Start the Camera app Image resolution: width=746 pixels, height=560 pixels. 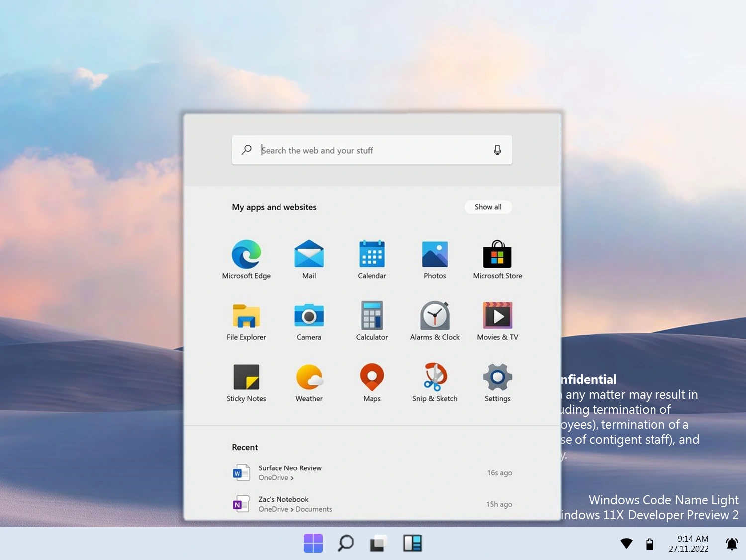309,321
